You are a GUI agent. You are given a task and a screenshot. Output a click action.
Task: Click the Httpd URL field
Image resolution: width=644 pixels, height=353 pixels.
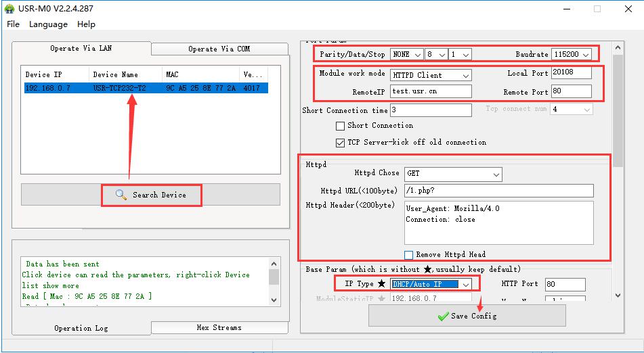tap(499, 191)
